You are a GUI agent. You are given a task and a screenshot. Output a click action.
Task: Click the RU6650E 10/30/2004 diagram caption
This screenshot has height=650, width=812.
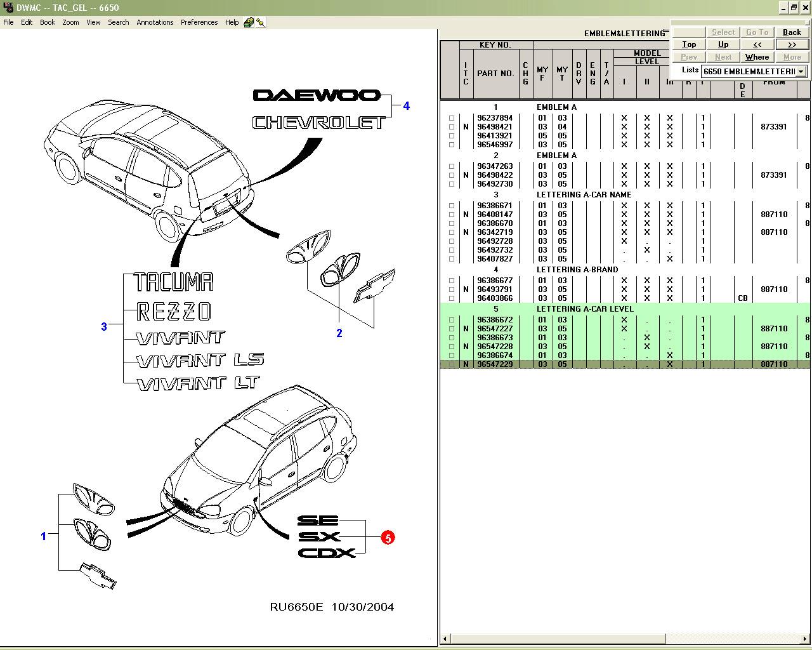pyautogui.click(x=332, y=607)
